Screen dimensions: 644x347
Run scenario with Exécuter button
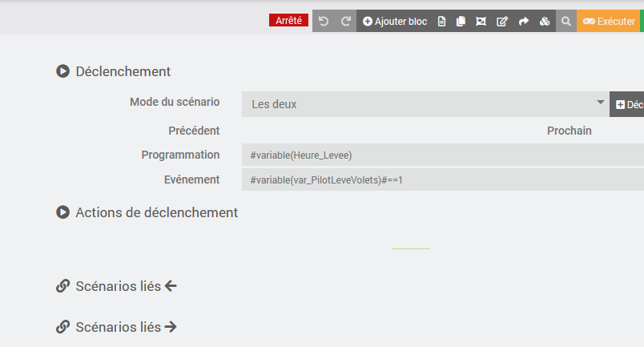(608, 21)
